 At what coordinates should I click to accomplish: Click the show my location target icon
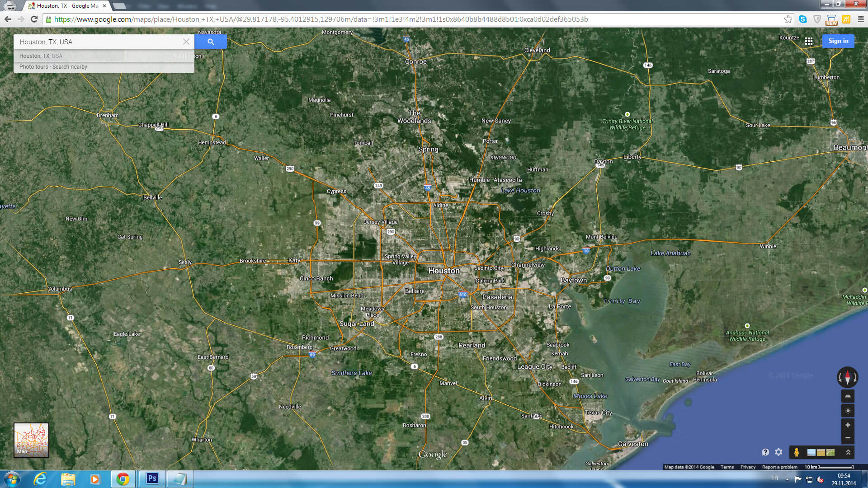click(x=848, y=411)
